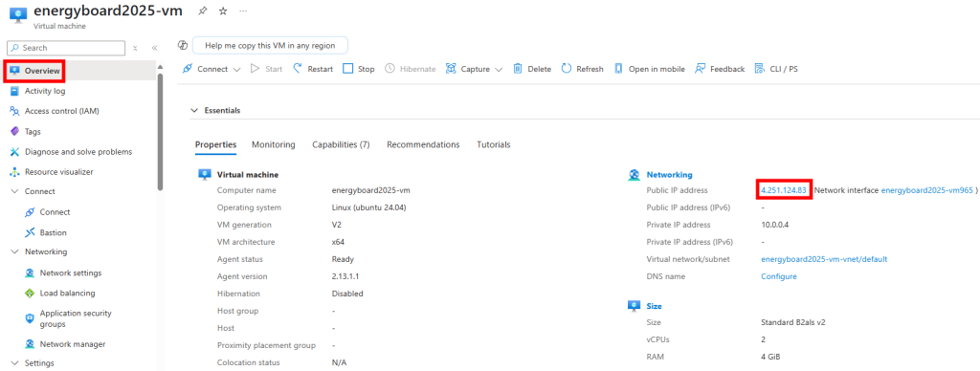Focus the sidebar Search field
The image size is (980, 371).
[x=66, y=48]
